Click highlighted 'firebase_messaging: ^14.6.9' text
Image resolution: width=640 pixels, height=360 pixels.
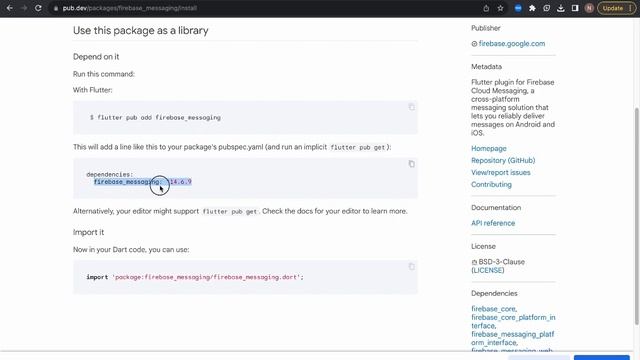pyautogui.click(x=142, y=182)
